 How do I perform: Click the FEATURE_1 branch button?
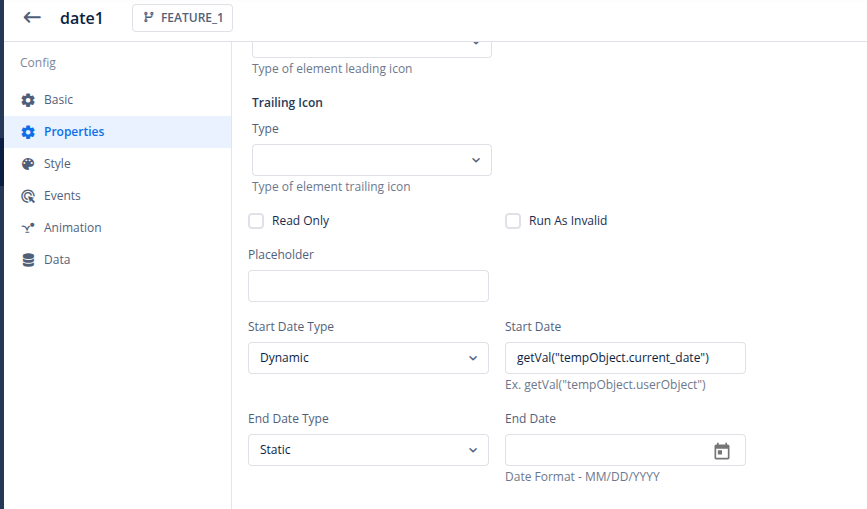coord(182,18)
